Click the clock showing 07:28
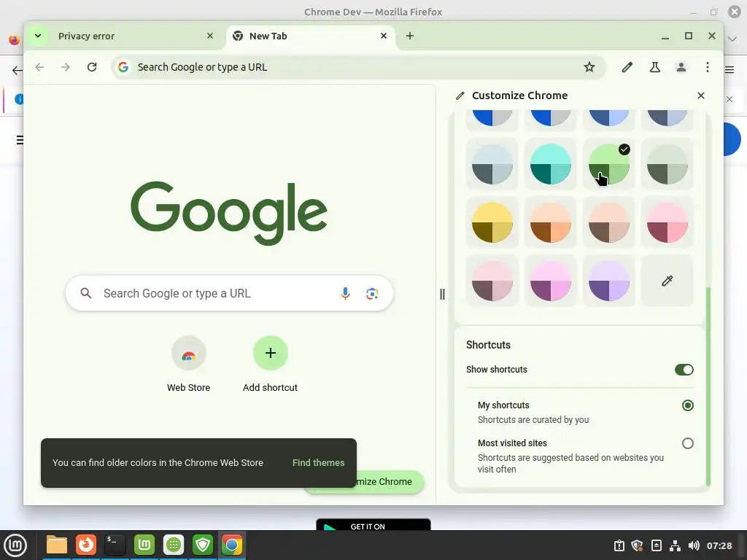Screen dimensions: 747x560 coord(719,545)
